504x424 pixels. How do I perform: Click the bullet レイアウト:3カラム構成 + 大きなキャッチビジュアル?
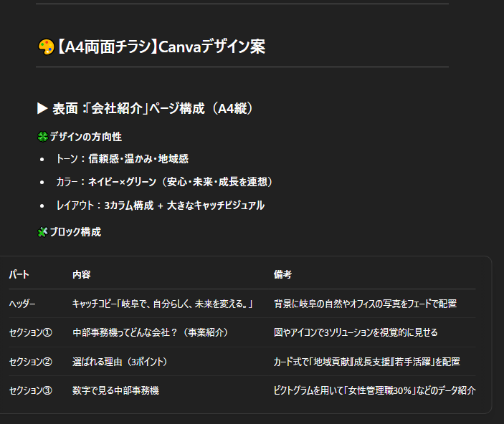point(161,206)
